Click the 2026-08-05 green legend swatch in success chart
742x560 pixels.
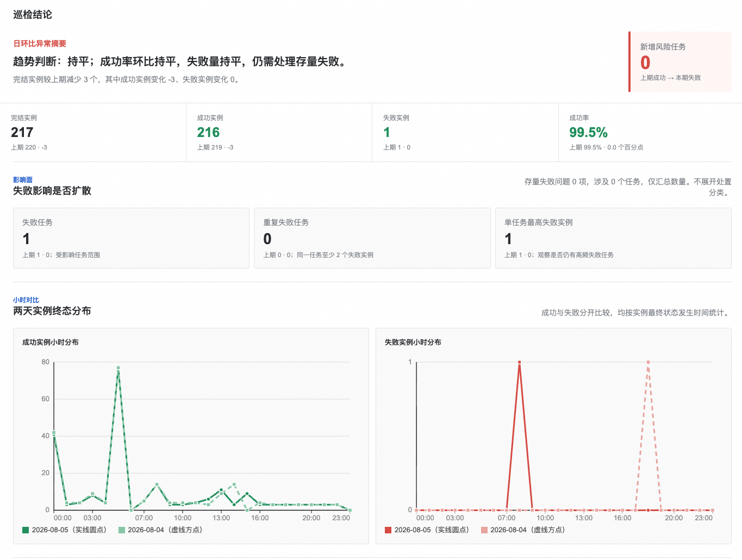pos(26,530)
